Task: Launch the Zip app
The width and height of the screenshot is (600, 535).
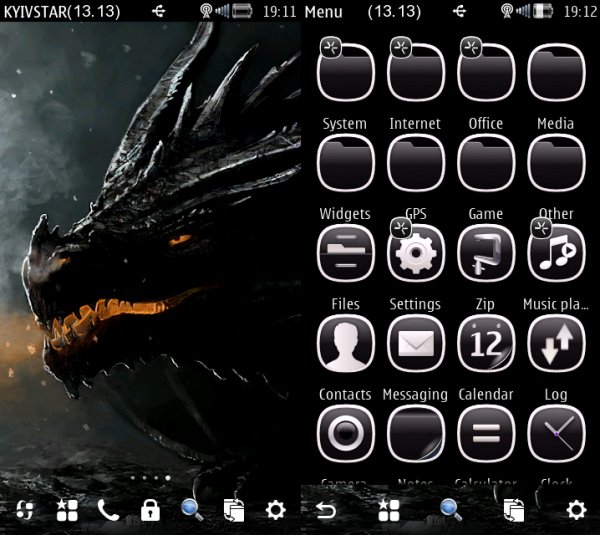Action: click(x=486, y=253)
